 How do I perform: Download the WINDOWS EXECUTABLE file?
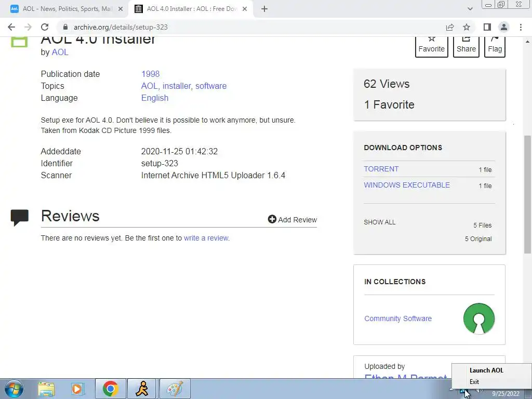[x=407, y=185]
